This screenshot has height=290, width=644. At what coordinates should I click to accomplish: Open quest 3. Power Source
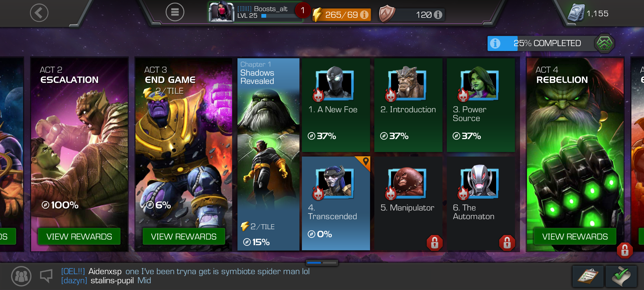481,105
